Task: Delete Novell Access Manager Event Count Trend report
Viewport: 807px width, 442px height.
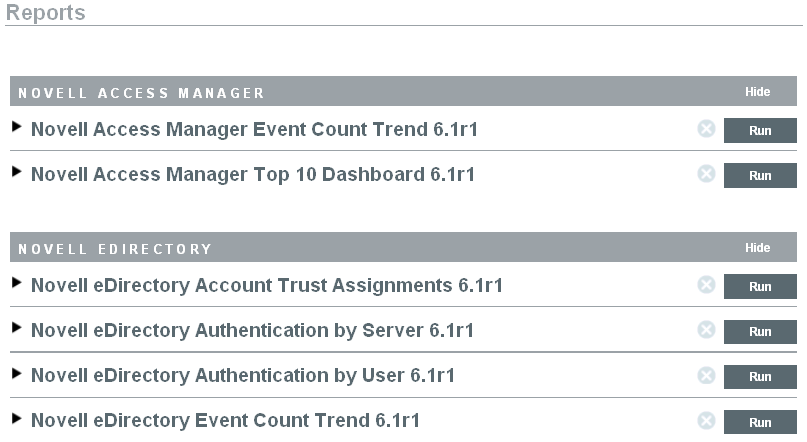Action: pyautogui.click(x=706, y=129)
